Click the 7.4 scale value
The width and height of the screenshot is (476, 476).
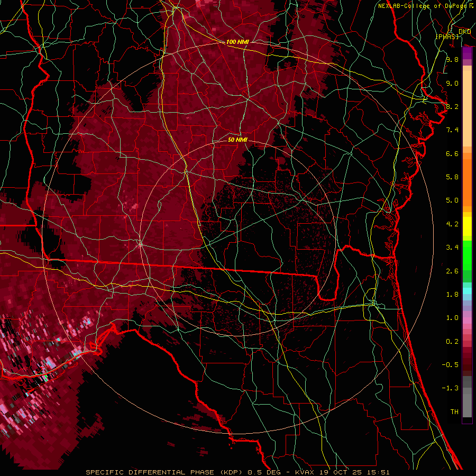click(x=452, y=130)
